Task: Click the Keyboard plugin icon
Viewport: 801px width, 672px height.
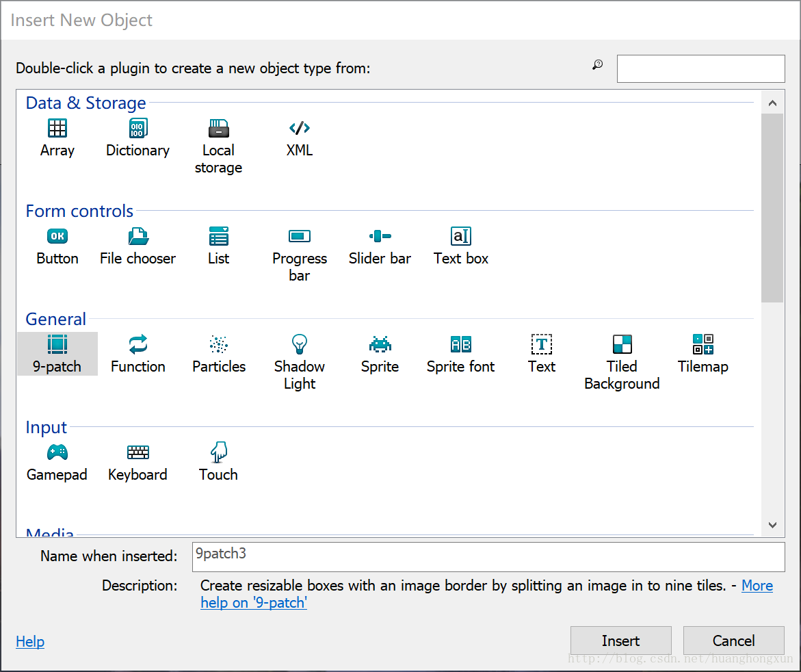Action: click(x=137, y=453)
